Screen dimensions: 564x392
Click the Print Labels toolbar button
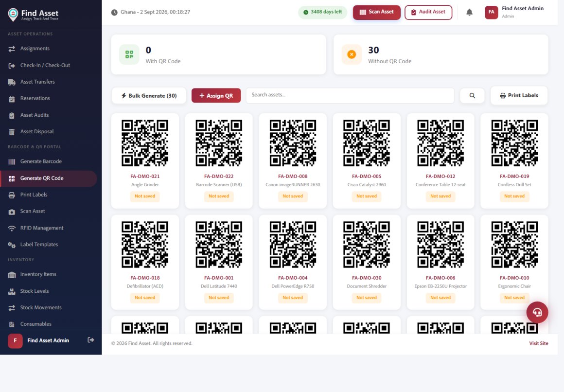tap(519, 96)
